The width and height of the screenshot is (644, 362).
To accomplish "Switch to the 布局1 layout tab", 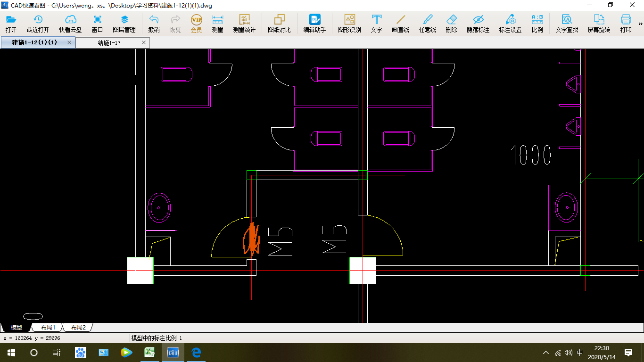I will point(48,327).
